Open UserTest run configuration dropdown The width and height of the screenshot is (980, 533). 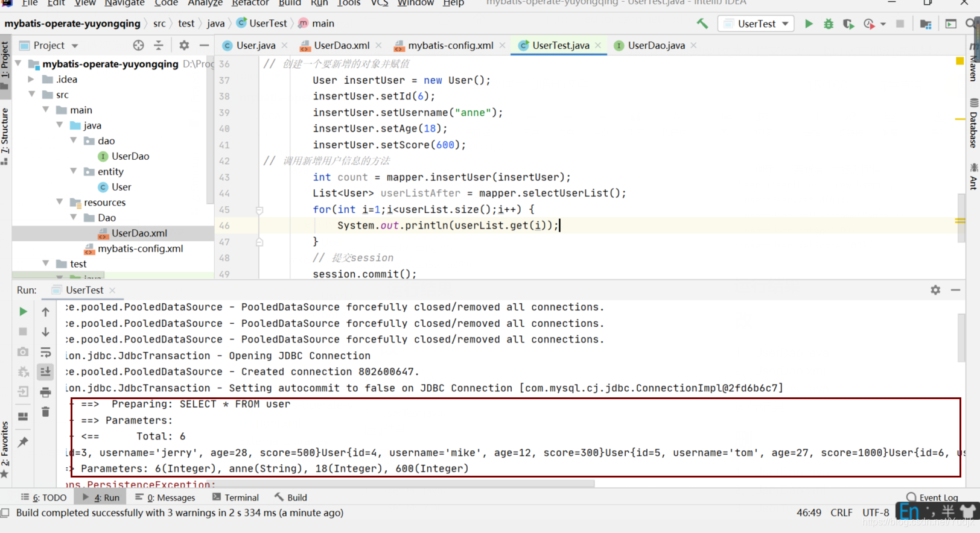(x=756, y=24)
